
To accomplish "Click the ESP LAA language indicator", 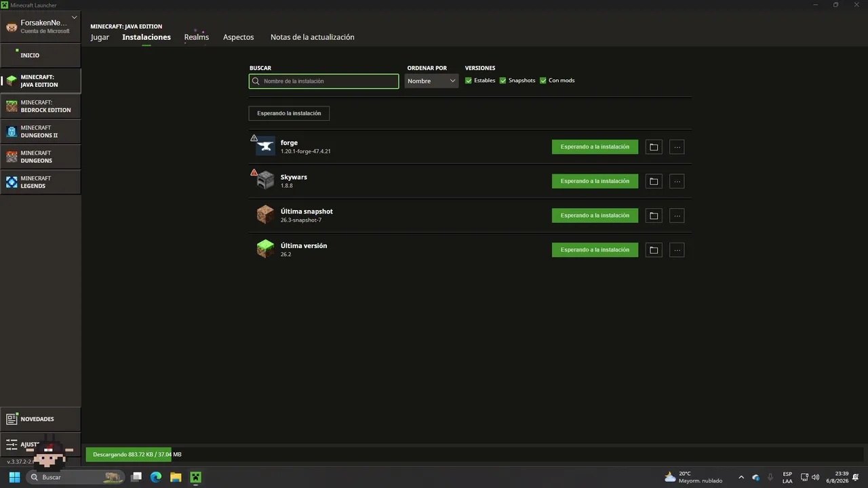I will click(787, 477).
